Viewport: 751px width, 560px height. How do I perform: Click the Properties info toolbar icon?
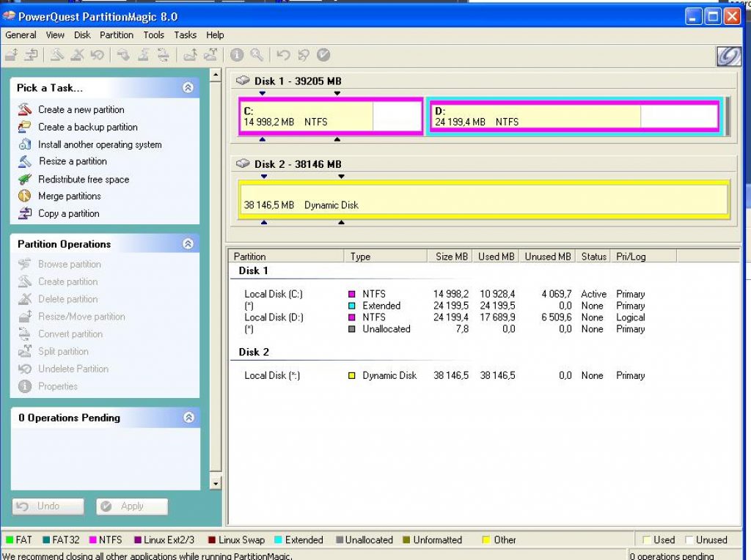(237, 55)
